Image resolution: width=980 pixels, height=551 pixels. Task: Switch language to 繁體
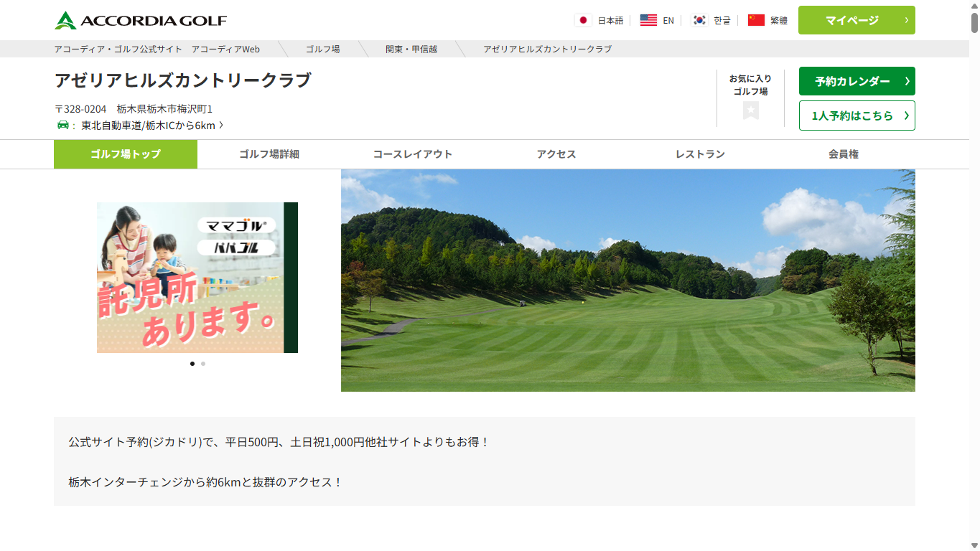[x=779, y=20]
